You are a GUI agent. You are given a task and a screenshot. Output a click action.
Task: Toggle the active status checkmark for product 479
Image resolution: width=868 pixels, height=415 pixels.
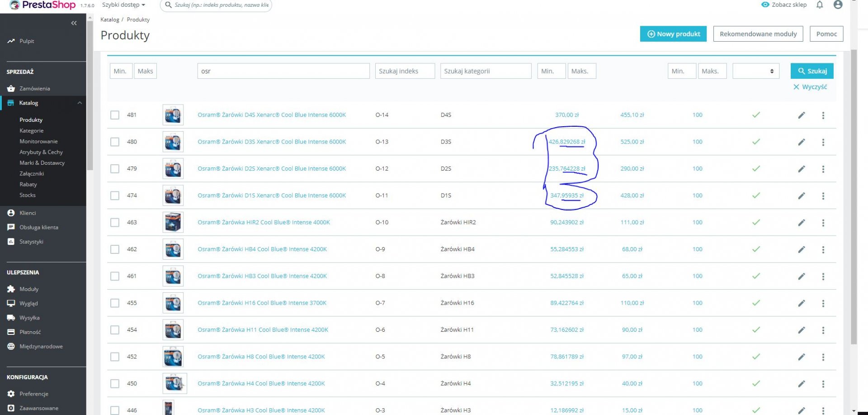point(756,169)
